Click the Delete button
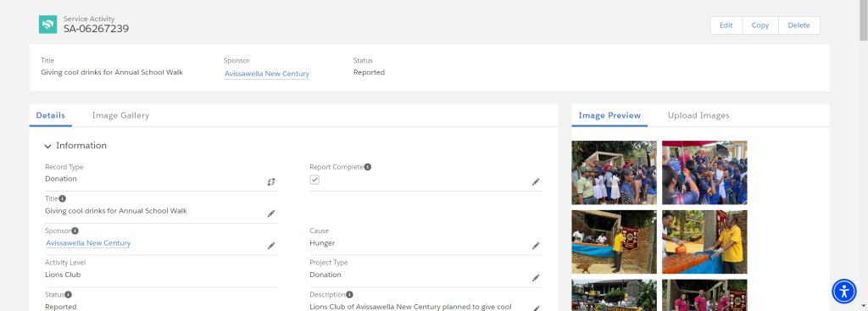Viewport: 868px width, 311px height. (x=798, y=25)
